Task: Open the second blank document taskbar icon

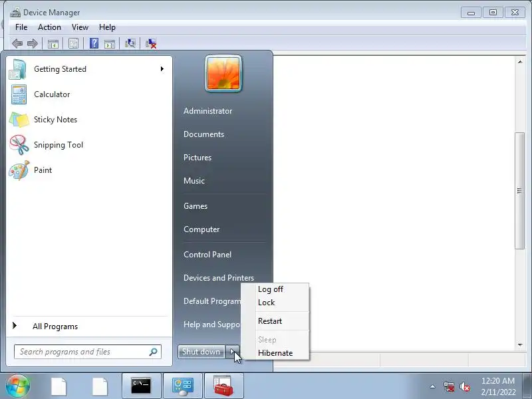Action: (100, 386)
